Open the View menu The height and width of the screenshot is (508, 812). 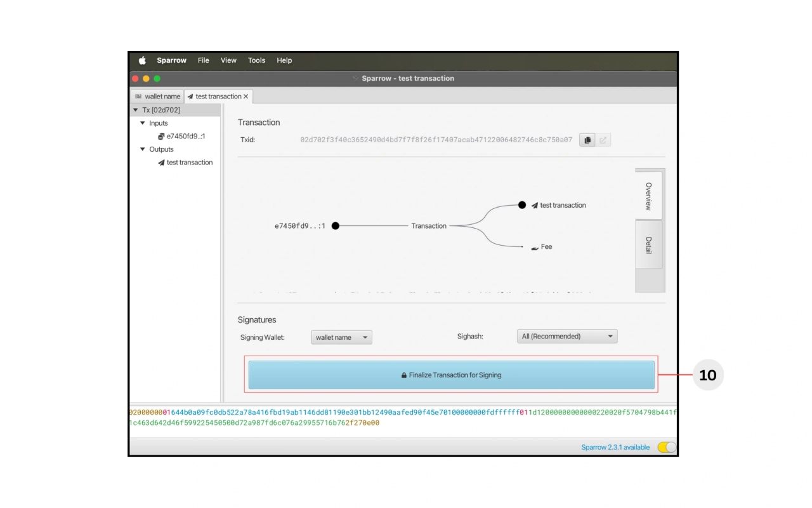pos(228,60)
